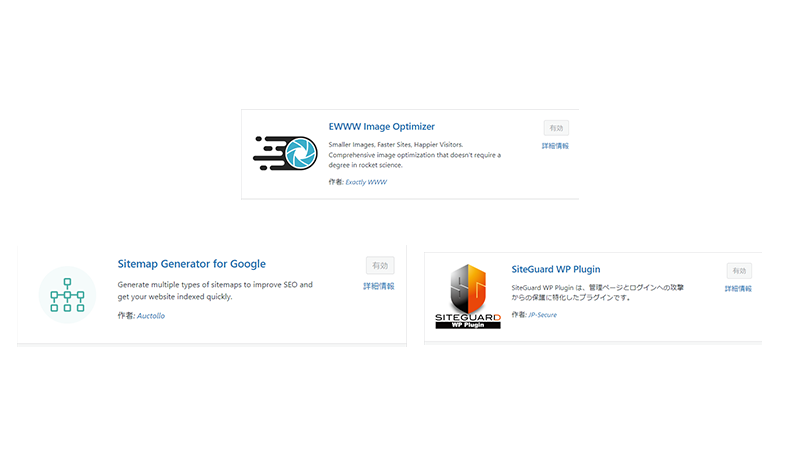Open 詳細情報 for SiteGuard WP Plugin

coord(738,289)
